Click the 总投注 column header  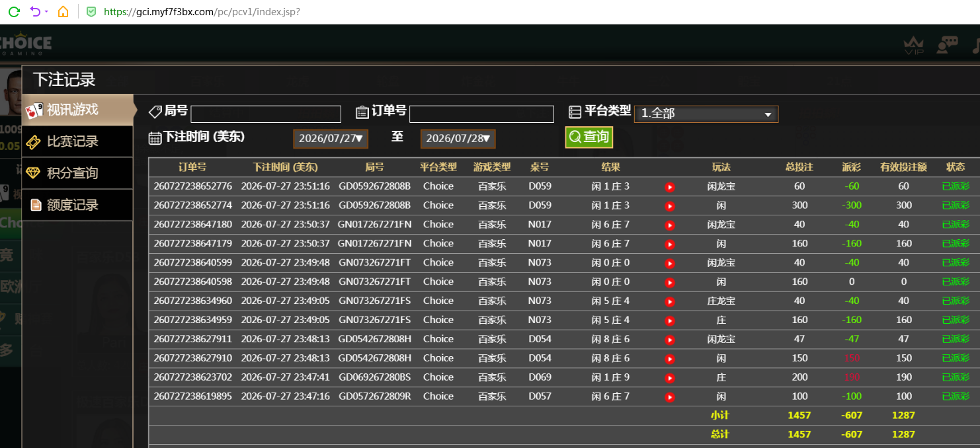(799, 167)
